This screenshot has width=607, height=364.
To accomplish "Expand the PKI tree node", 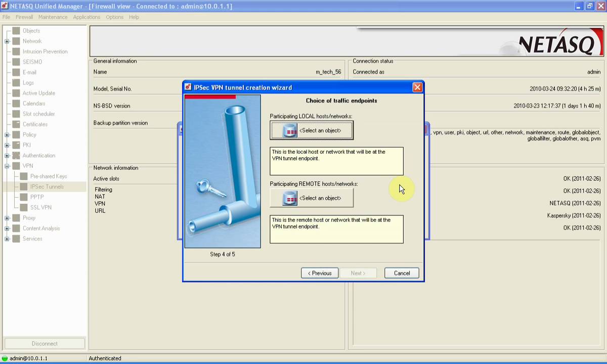I will (7, 145).
